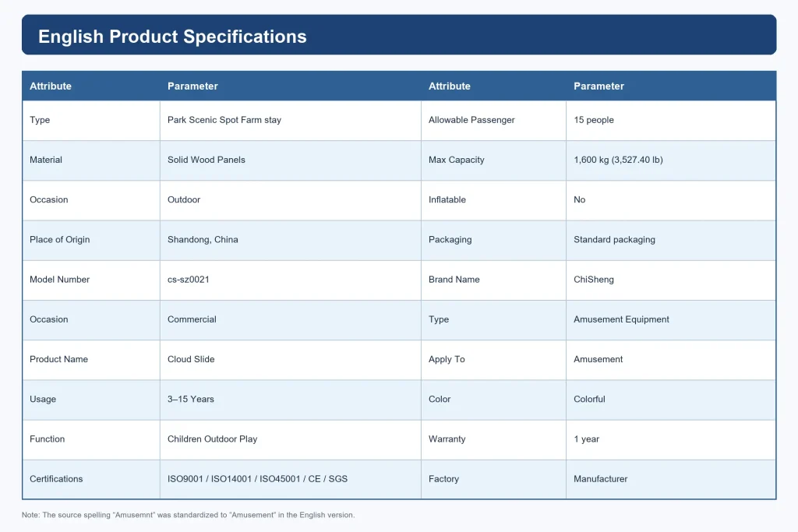Click the ChiSheng brand name cell
This screenshot has height=532, width=798.
click(671, 280)
